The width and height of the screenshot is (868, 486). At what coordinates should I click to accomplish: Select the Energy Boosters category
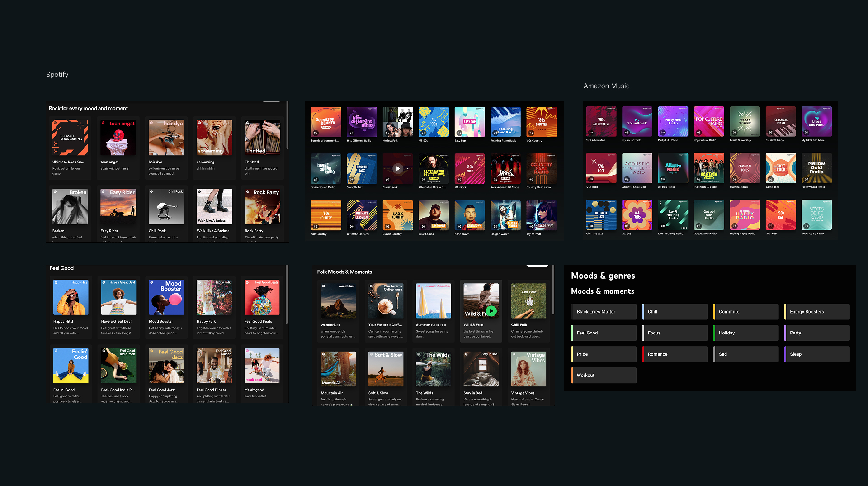817,312
